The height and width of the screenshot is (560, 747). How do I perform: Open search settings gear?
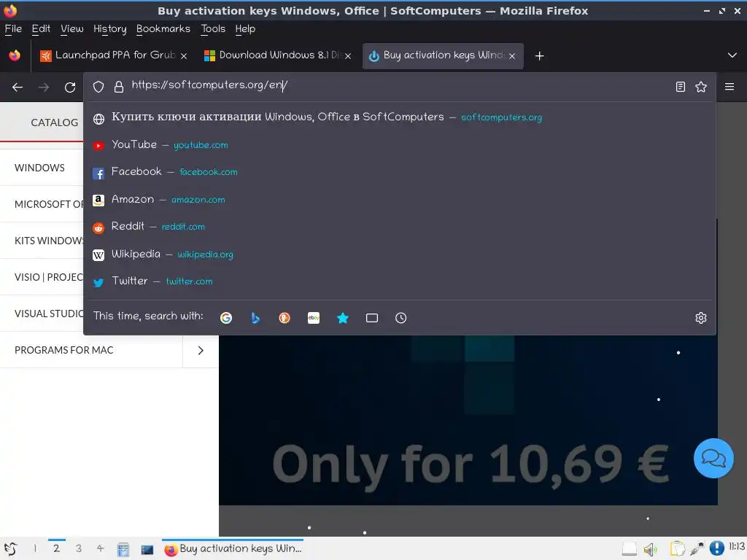[701, 318]
